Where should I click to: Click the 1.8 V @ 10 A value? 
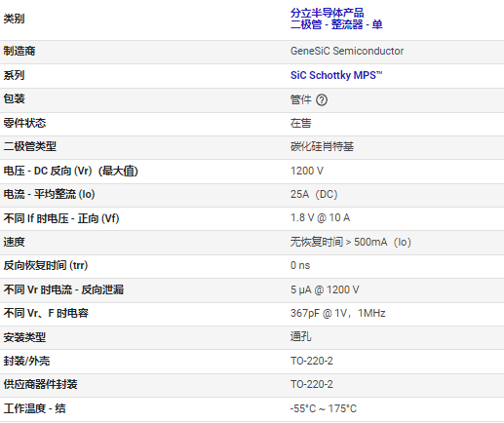click(320, 217)
